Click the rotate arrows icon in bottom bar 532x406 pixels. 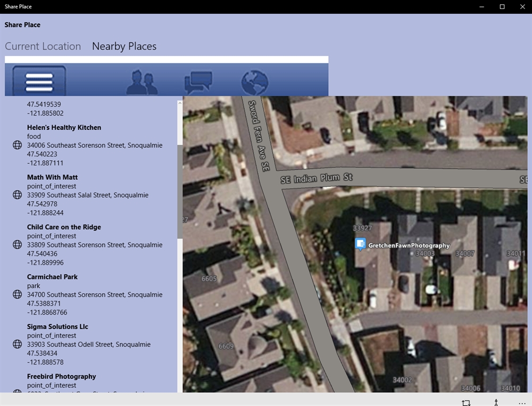tap(466, 402)
